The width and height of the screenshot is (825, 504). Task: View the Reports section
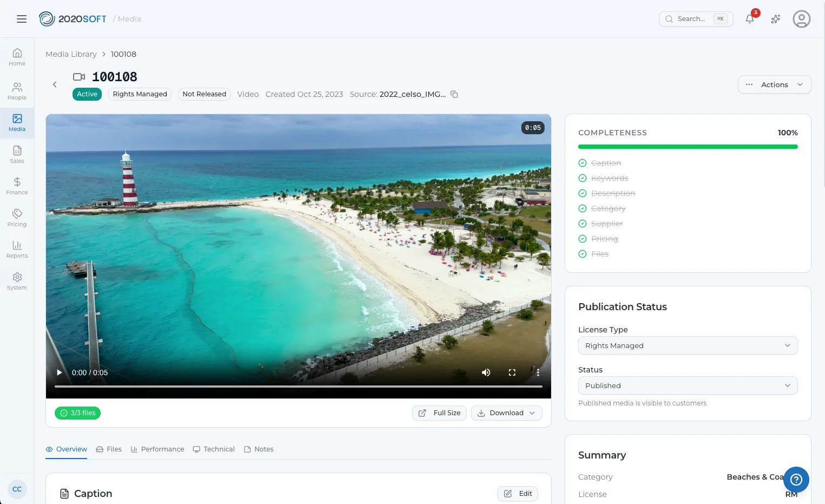[17, 249]
